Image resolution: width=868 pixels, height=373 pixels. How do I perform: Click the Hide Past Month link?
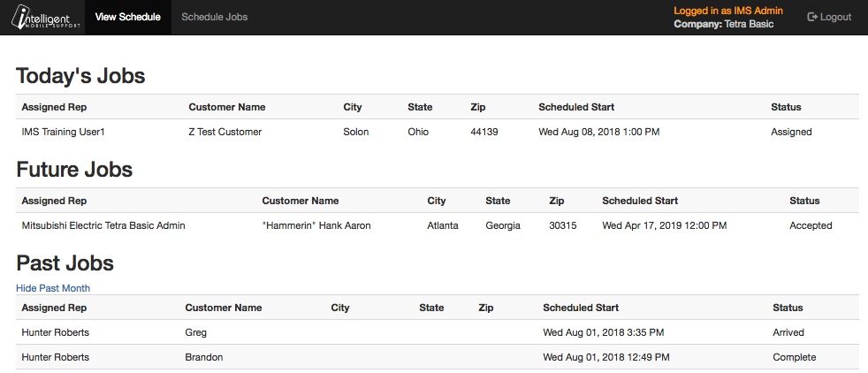[x=53, y=288]
